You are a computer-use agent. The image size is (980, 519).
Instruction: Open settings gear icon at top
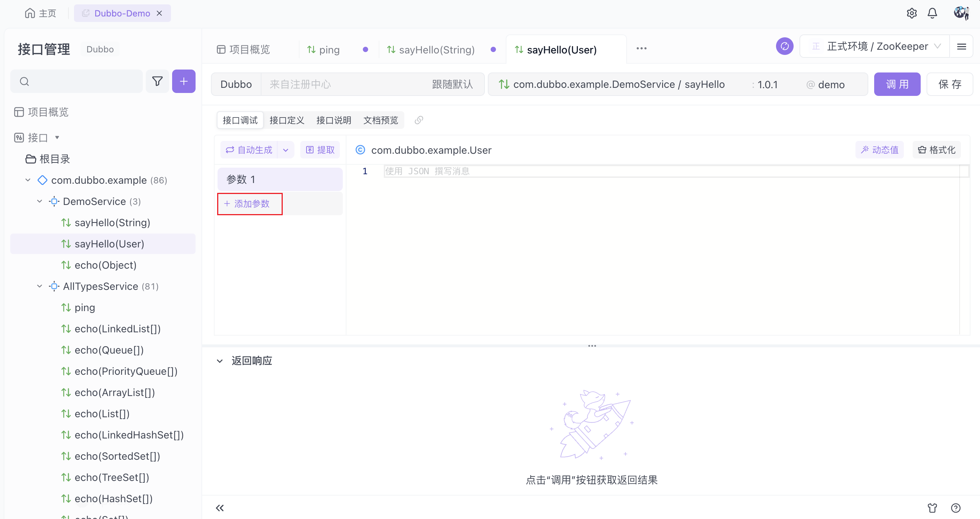(912, 13)
